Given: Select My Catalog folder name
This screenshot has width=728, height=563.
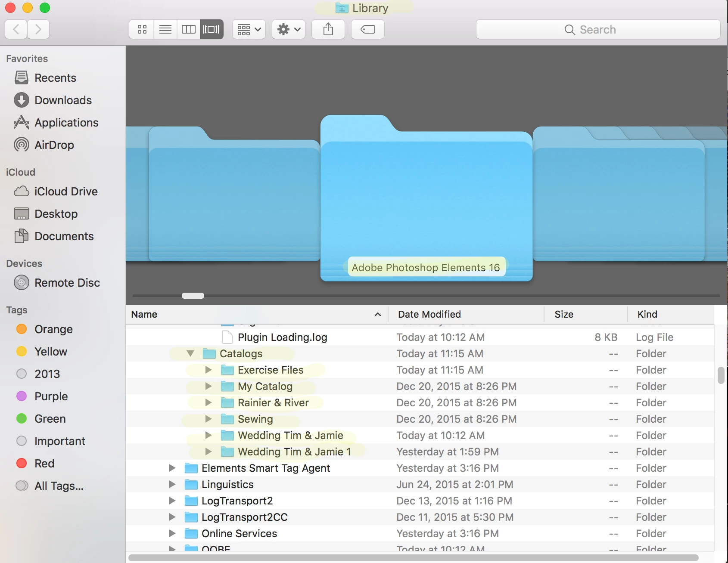Looking at the screenshot, I should (x=265, y=386).
